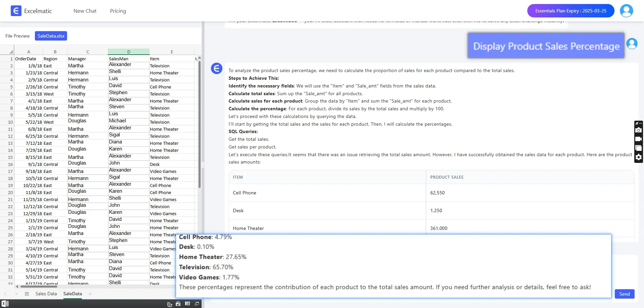Click the Excel icon in bottom bar
This screenshot has width=644, height=308.
tap(5, 304)
